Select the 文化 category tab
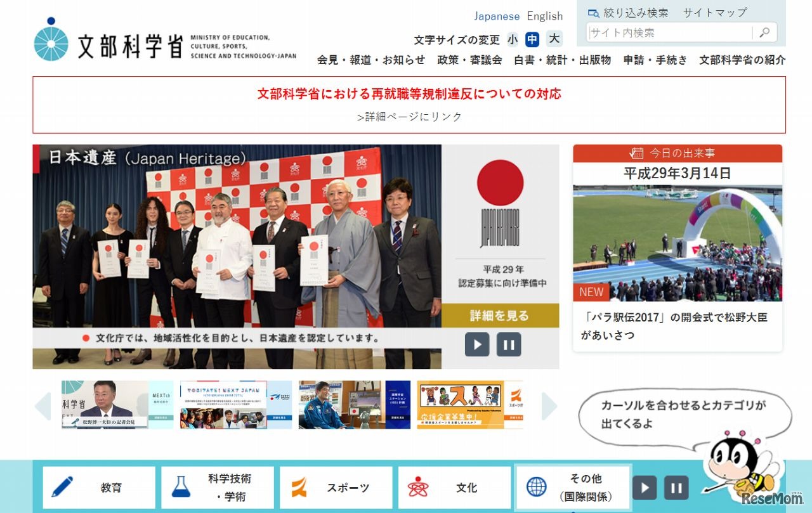Image resolution: width=812 pixels, height=513 pixels. (455, 488)
